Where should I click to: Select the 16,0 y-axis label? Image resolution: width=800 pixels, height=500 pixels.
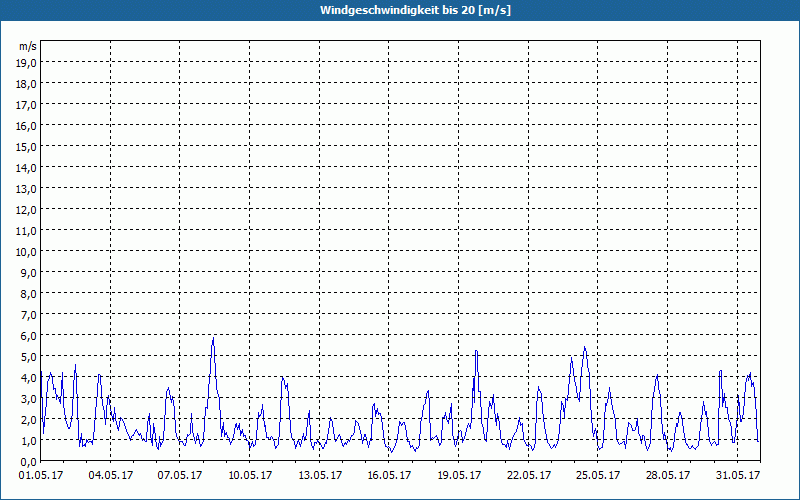coord(28,126)
